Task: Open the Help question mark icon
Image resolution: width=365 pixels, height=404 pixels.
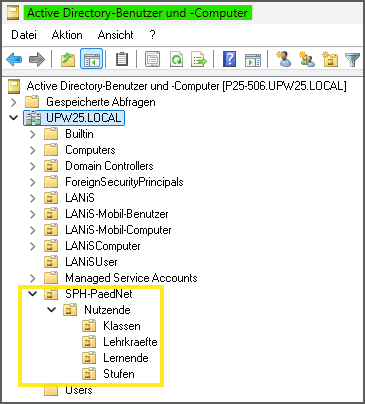Action: point(230,60)
